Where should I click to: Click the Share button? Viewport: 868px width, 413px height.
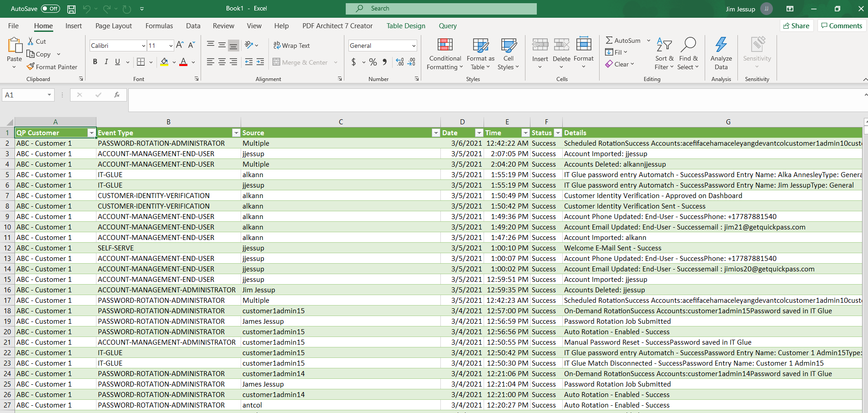(x=797, y=26)
